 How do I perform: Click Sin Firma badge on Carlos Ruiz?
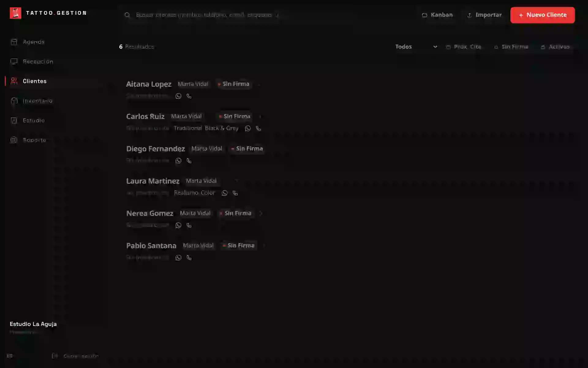pos(235,117)
